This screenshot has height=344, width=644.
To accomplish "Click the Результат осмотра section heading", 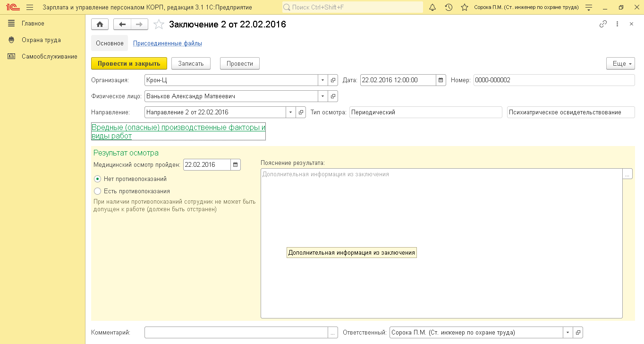I will [126, 153].
